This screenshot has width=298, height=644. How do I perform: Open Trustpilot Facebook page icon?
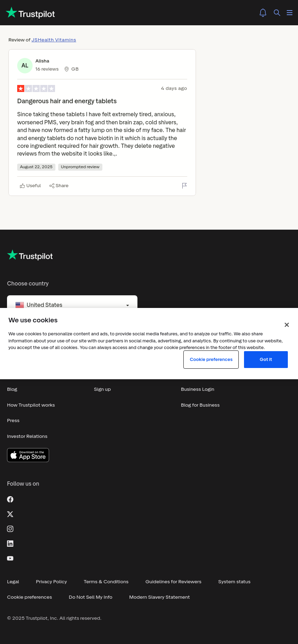tap(10, 499)
